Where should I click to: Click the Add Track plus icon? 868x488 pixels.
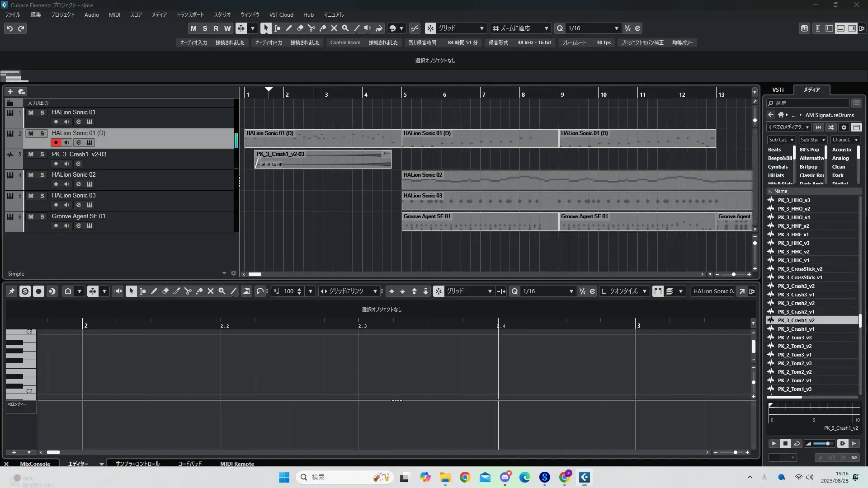click(10, 91)
